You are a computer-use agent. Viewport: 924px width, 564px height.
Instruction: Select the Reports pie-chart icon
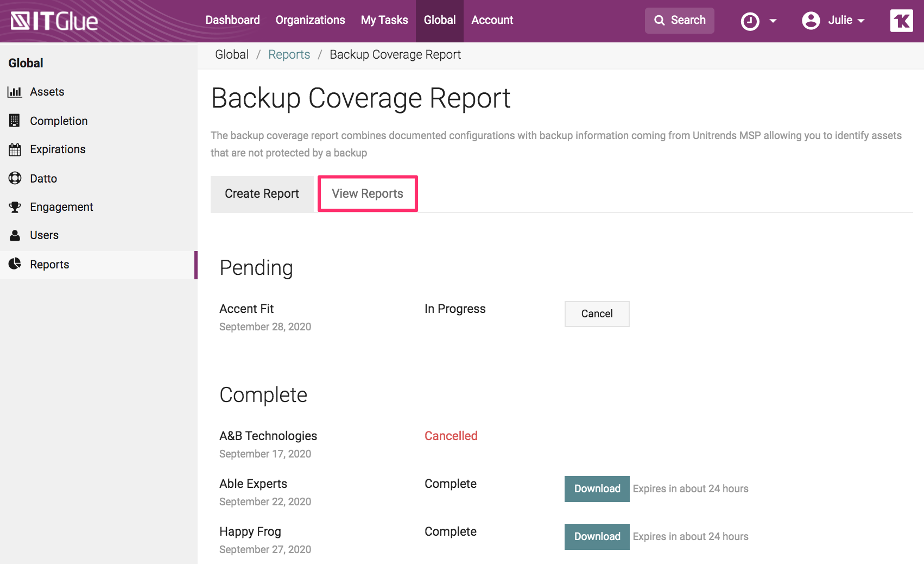tap(15, 264)
